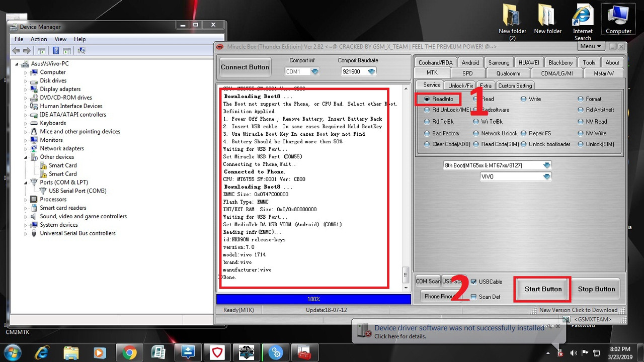This screenshot has height=362, width=644.
Task: Toggle the Scan Def checkbox
Action: 473,297
